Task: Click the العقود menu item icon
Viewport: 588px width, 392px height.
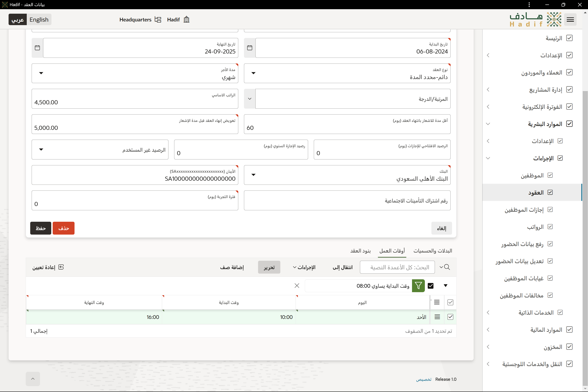Action: (x=550, y=192)
